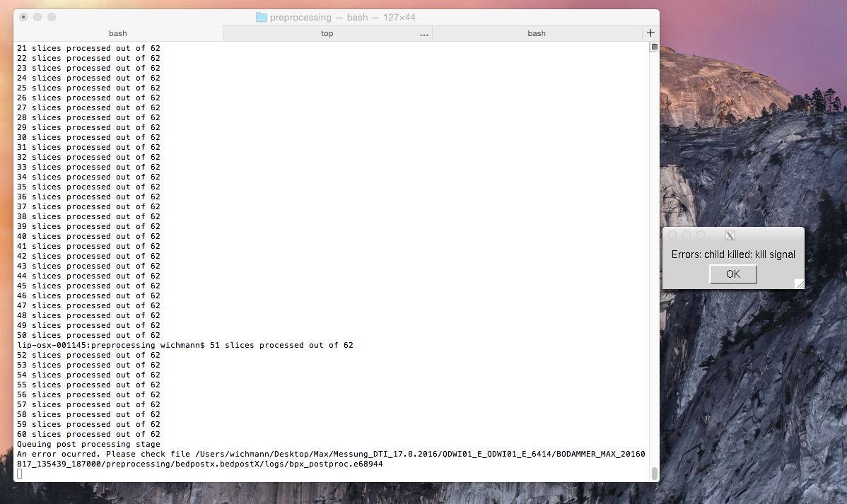Click '42 slices processed out of 62' line
This screenshot has width=847, height=504.
pyautogui.click(x=88, y=256)
